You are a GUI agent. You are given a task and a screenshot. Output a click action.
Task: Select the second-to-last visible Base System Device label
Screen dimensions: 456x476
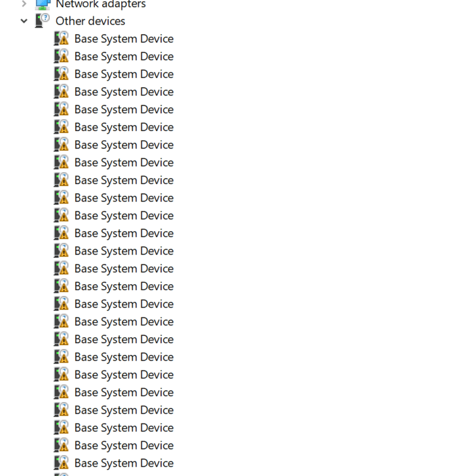[x=124, y=445]
